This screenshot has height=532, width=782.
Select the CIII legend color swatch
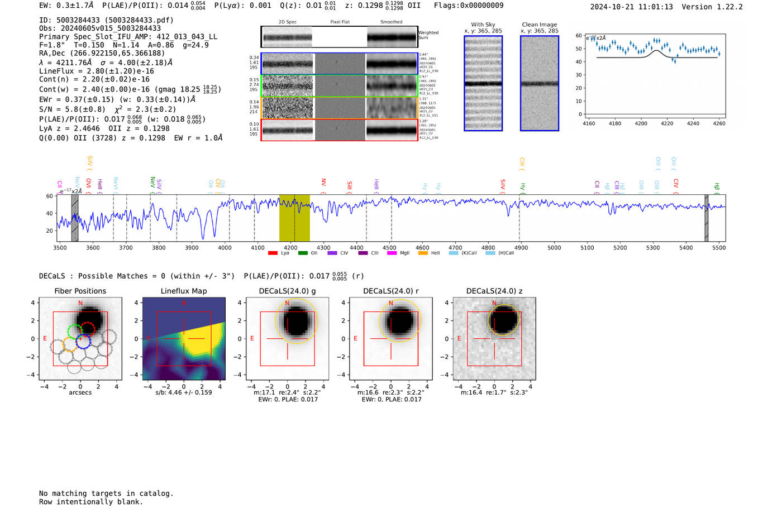tap(363, 253)
